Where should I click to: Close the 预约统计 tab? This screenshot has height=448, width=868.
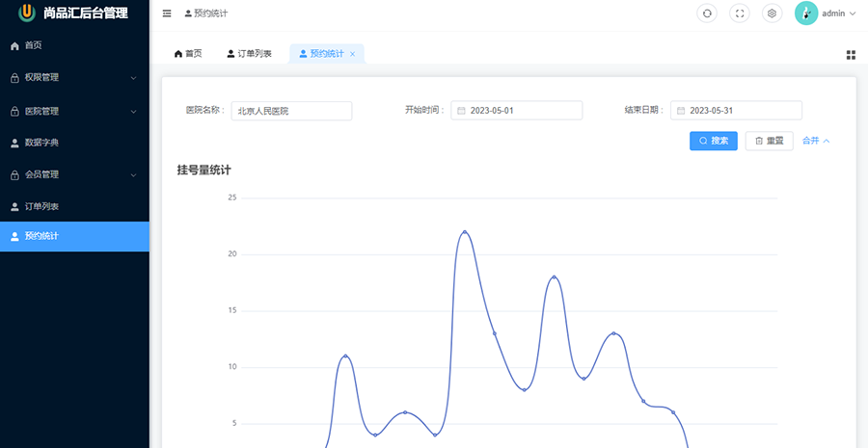tap(352, 54)
